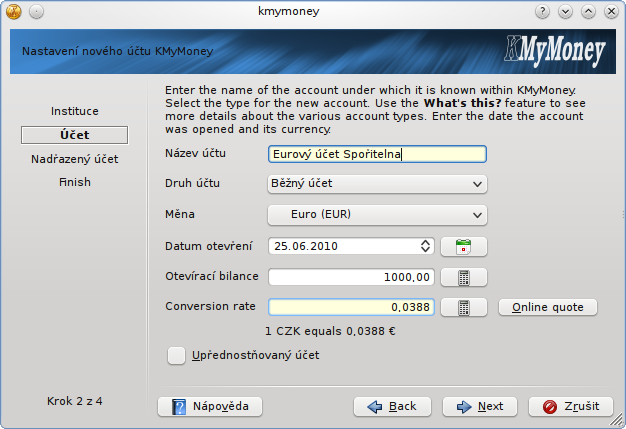The height and width of the screenshot is (429, 626).
Task: Select the Finish step in sidebar
Action: click(x=75, y=182)
